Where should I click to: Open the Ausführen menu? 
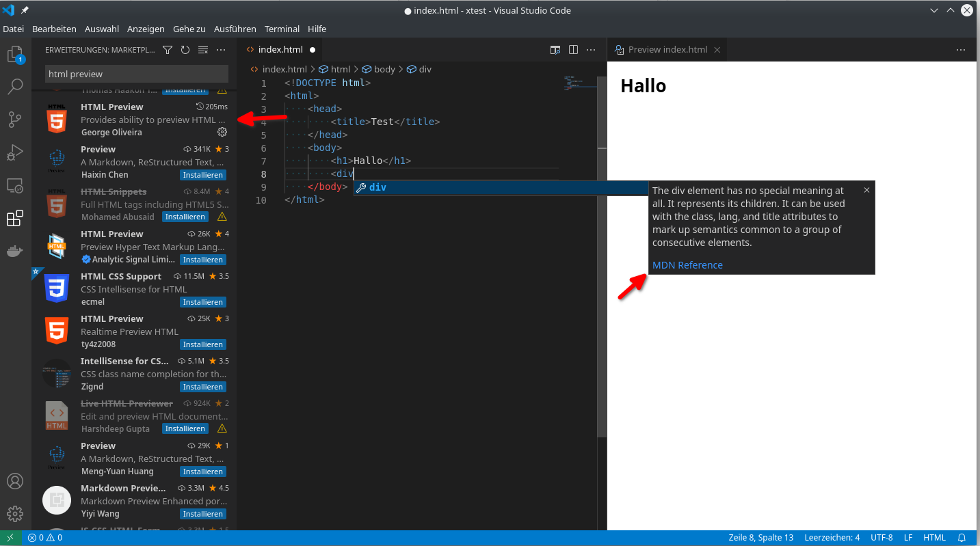tap(235, 29)
